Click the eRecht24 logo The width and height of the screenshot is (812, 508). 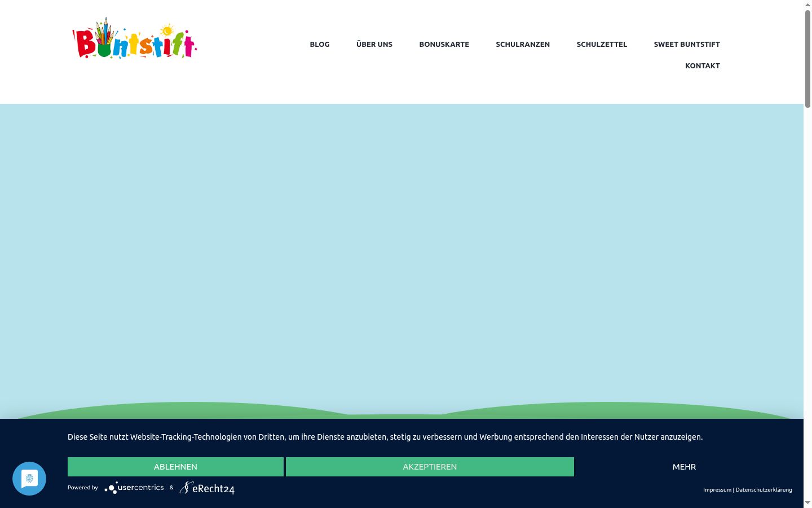point(207,488)
